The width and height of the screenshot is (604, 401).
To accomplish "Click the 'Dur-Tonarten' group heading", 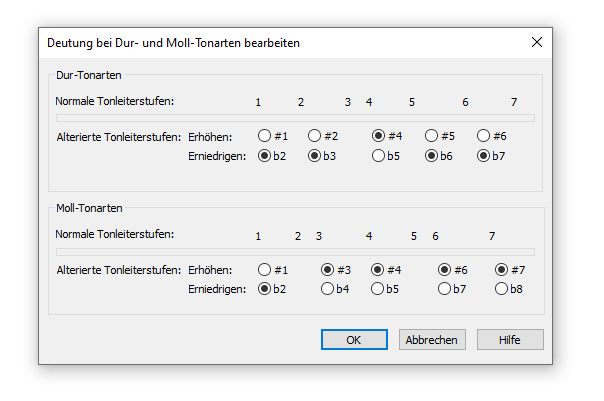I will (89, 75).
